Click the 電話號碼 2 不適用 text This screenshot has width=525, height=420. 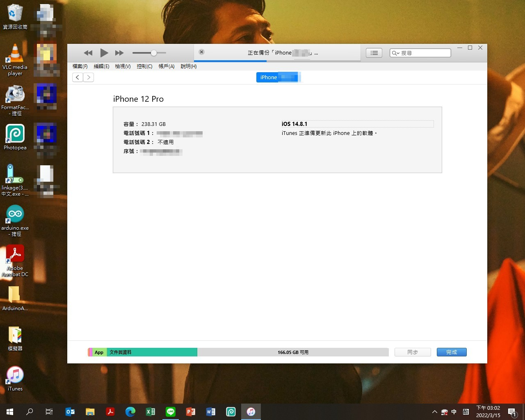[x=148, y=142]
